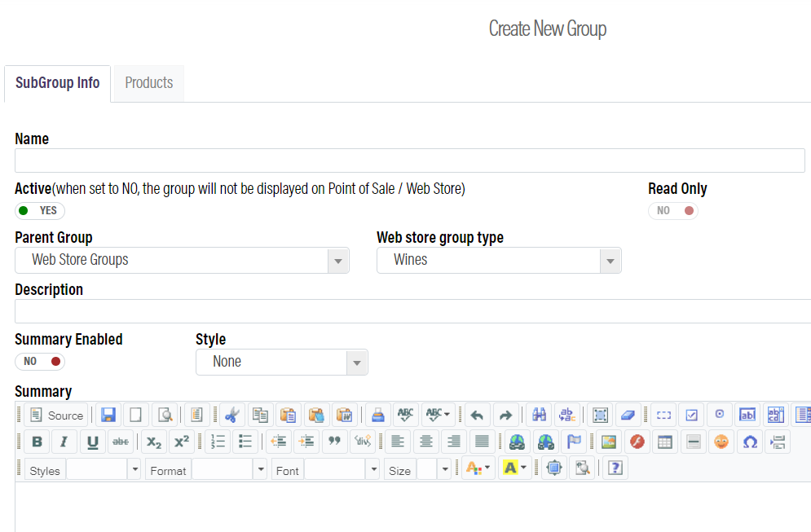Expand the Web store group type dropdown

tap(499, 260)
